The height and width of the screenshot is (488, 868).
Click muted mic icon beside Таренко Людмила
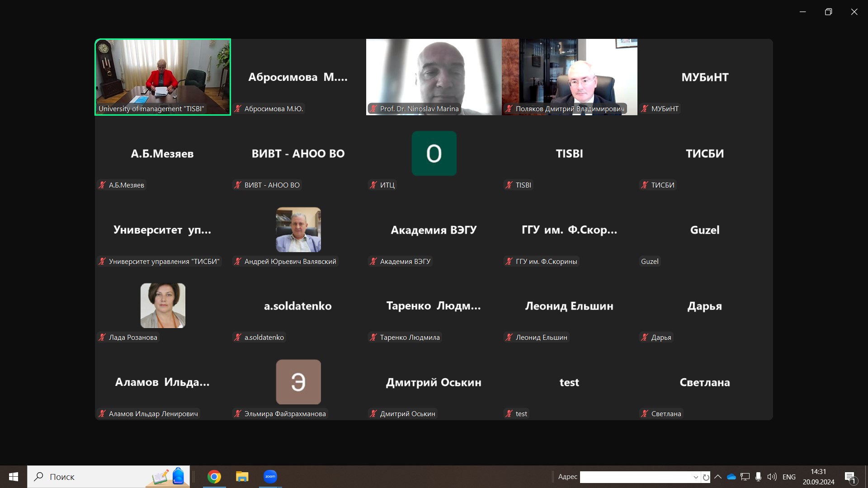[373, 337]
